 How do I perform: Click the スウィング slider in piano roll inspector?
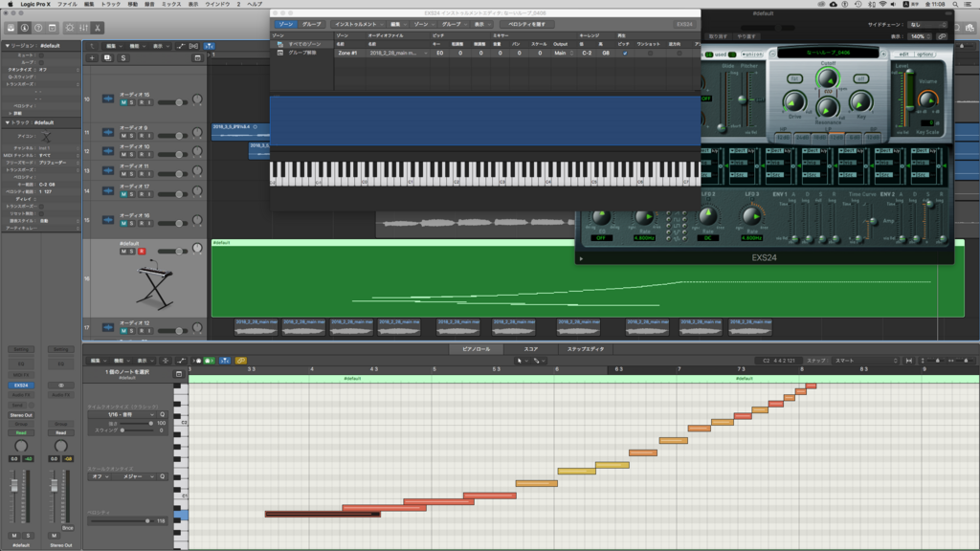click(x=136, y=430)
